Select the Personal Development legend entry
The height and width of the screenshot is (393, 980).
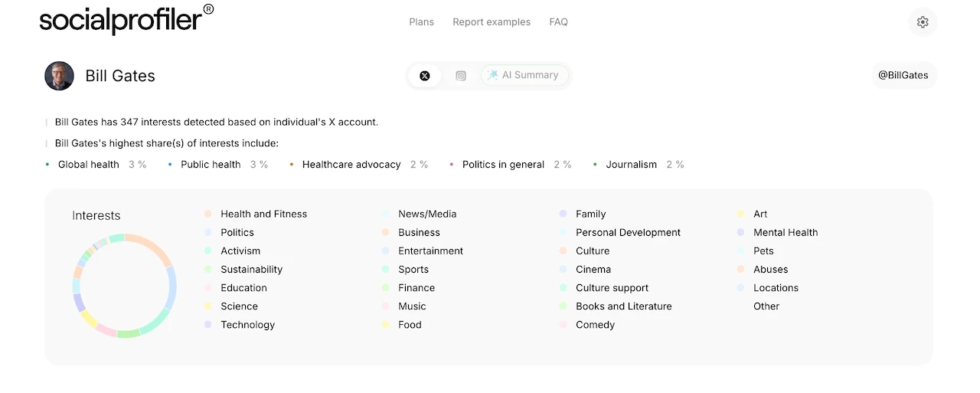click(x=620, y=233)
